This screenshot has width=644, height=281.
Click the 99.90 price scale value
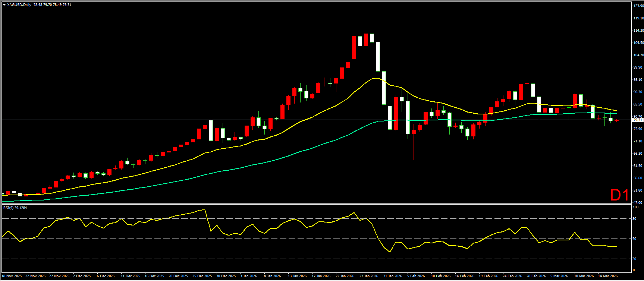638,67
